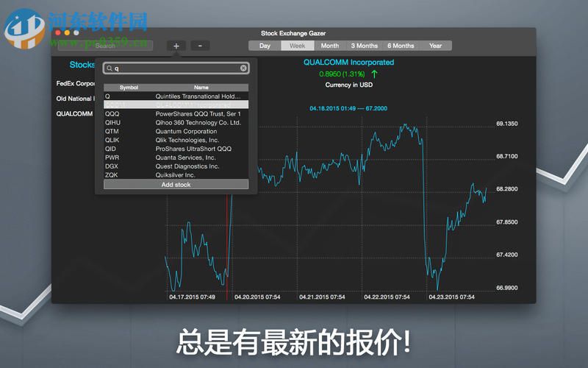Click the Stocks list heading
The height and width of the screenshot is (368, 588).
pyautogui.click(x=82, y=65)
